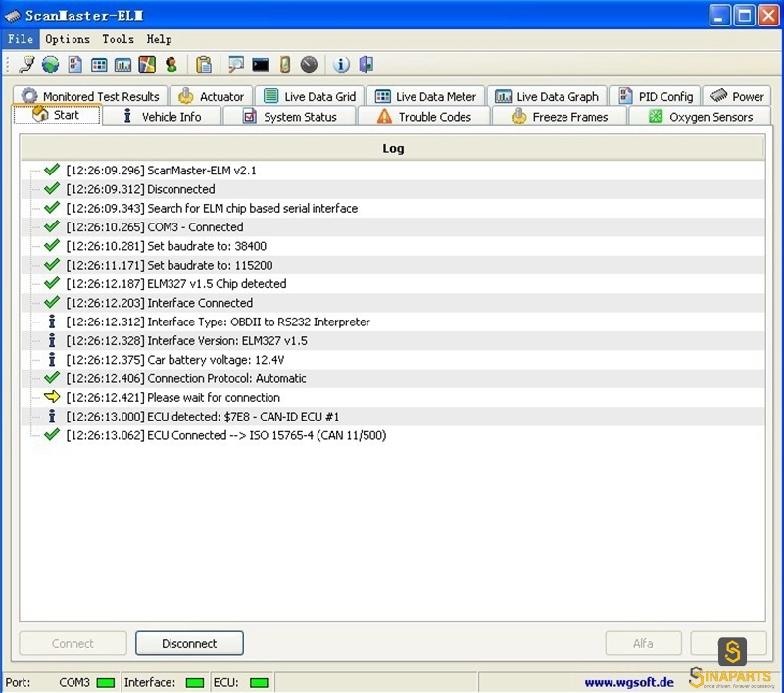Click the person figure toolbar icon

point(171,64)
